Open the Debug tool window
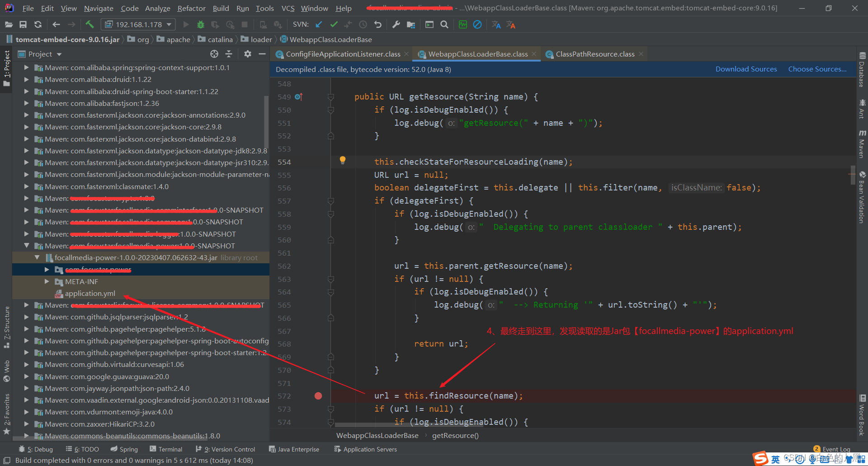This screenshot has height=466, width=868. (36, 449)
